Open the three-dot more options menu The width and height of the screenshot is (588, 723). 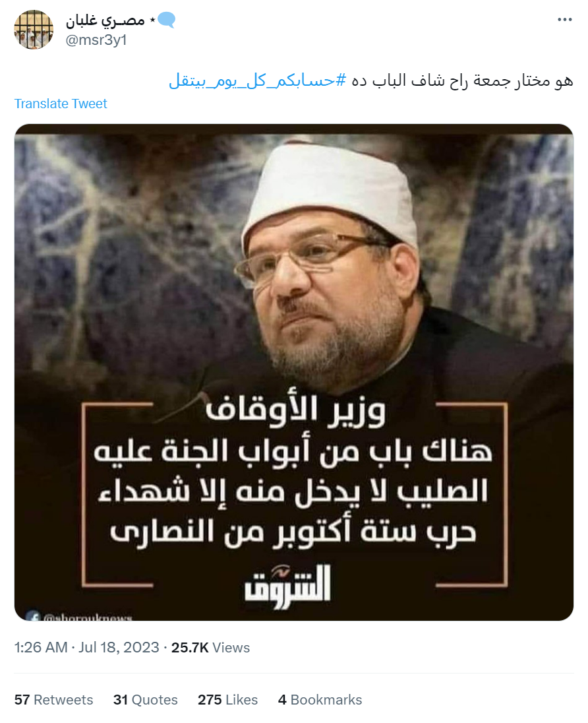(564, 19)
